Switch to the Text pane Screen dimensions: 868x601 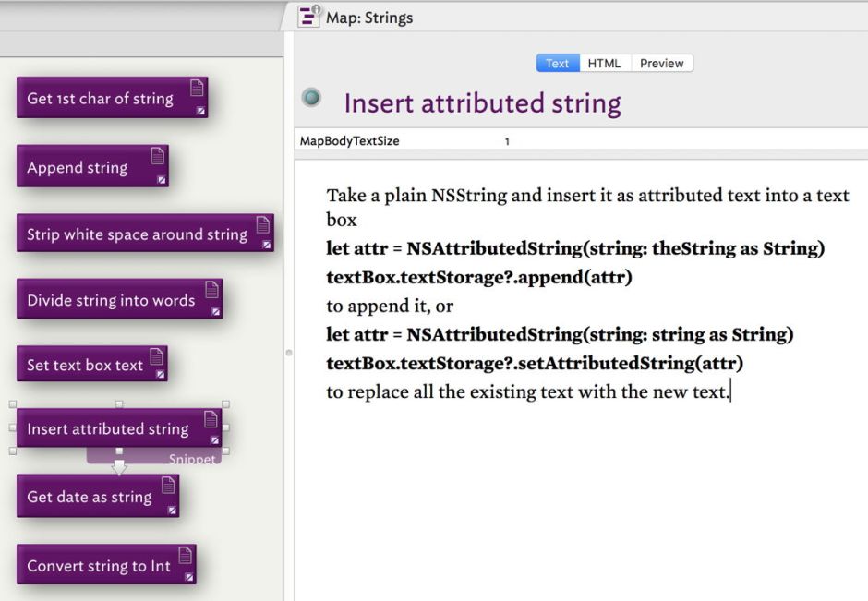click(557, 64)
